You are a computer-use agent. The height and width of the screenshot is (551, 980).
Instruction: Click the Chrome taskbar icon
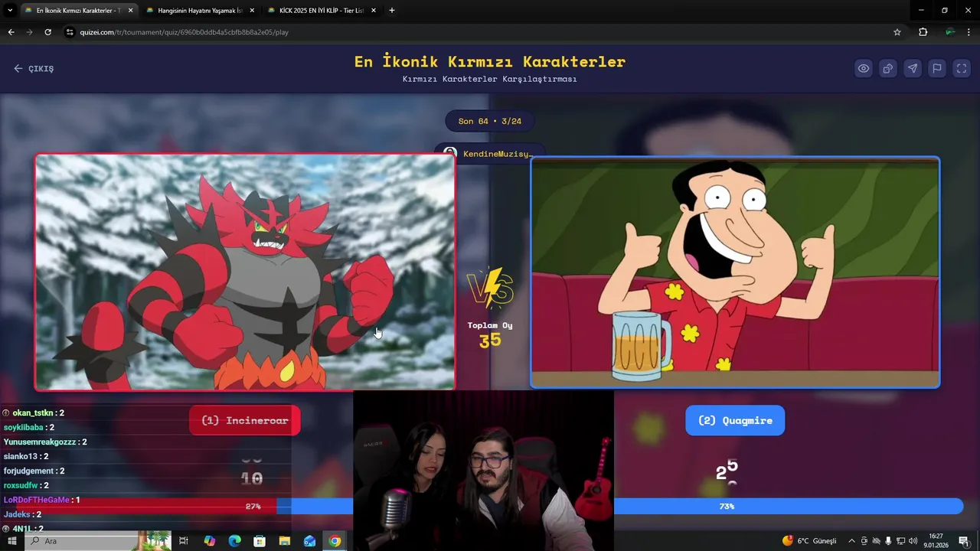(x=335, y=541)
